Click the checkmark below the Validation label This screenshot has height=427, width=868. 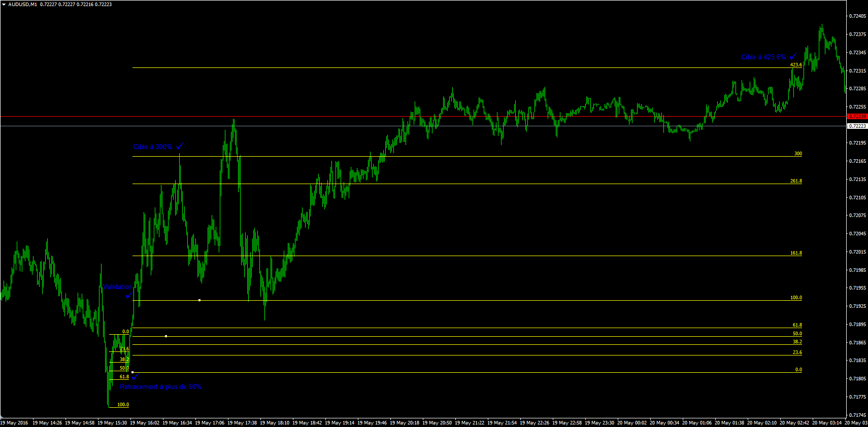click(x=129, y=295)
